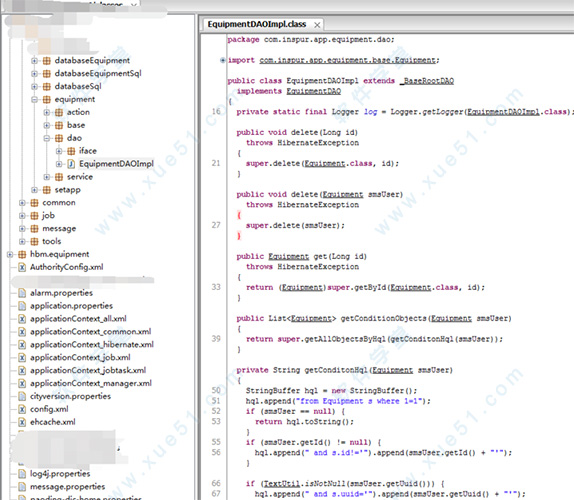
Task: Click the base package icon
Action: (x=59, y=125)
